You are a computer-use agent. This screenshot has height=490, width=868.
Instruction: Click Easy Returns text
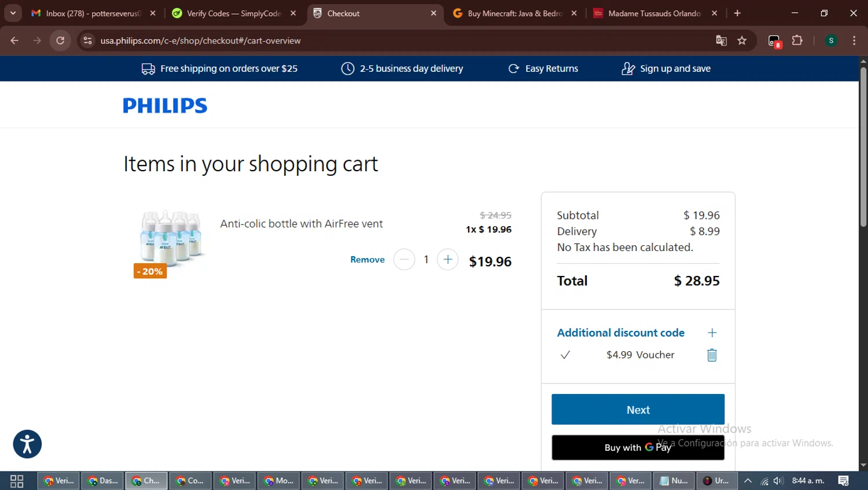point(551,68)
